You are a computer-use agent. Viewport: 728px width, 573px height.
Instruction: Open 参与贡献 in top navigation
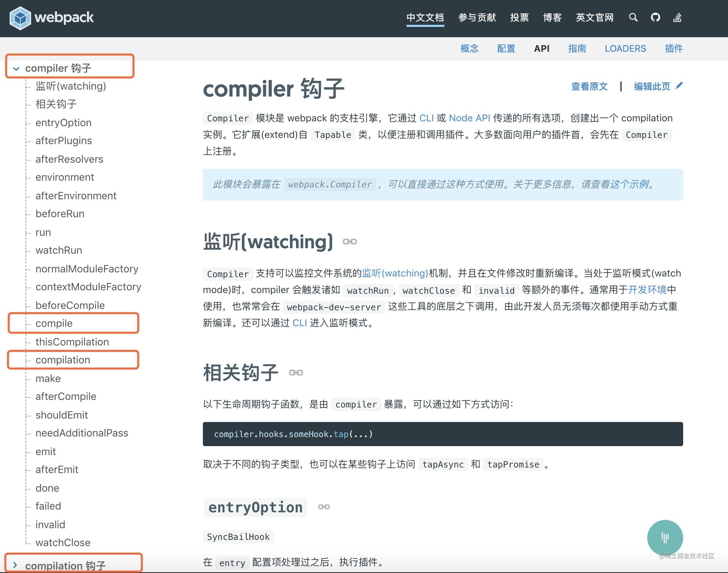pos(477,18)
